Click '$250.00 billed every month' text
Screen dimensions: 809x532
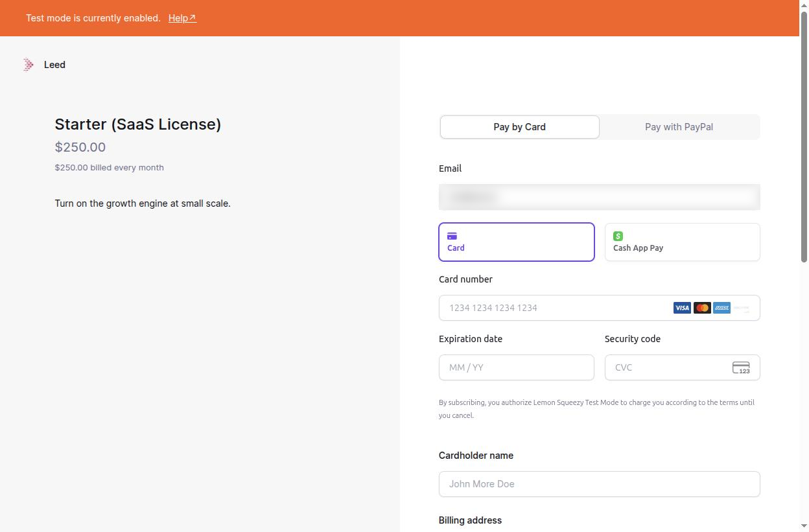(110, 167)
